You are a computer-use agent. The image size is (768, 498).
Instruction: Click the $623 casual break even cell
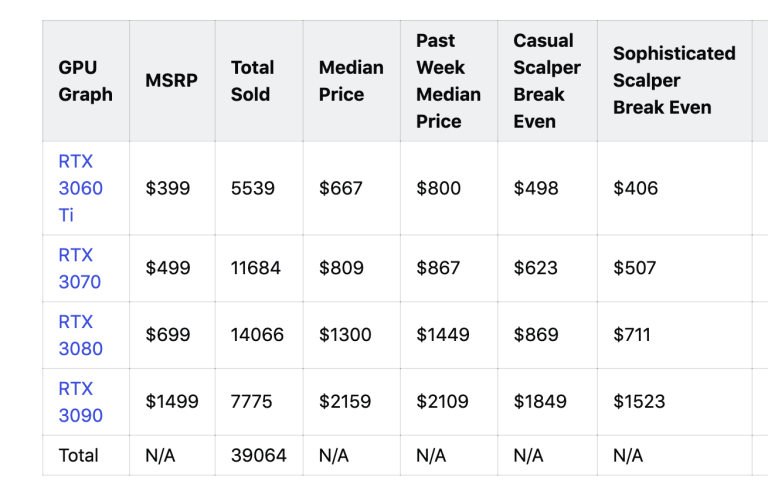click(x=535, y=268)
